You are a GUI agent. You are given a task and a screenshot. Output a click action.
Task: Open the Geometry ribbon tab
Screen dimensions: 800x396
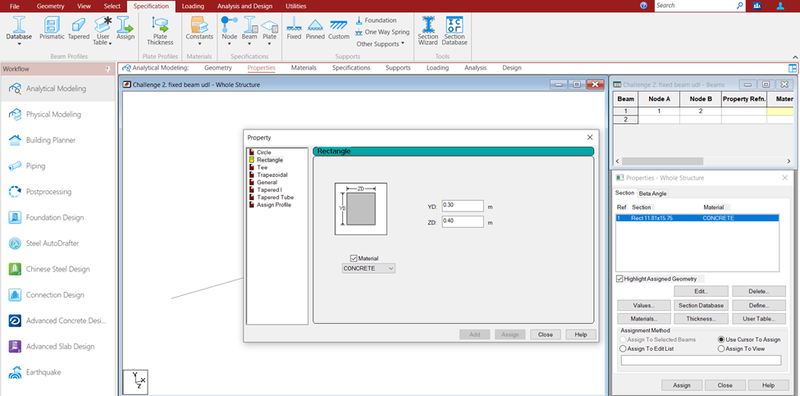tap(51, 6)
